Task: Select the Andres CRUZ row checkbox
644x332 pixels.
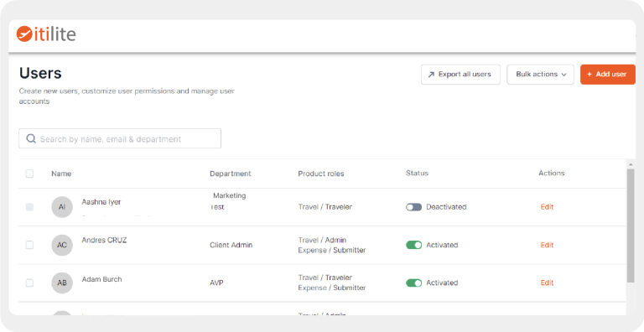Action: 29,245
